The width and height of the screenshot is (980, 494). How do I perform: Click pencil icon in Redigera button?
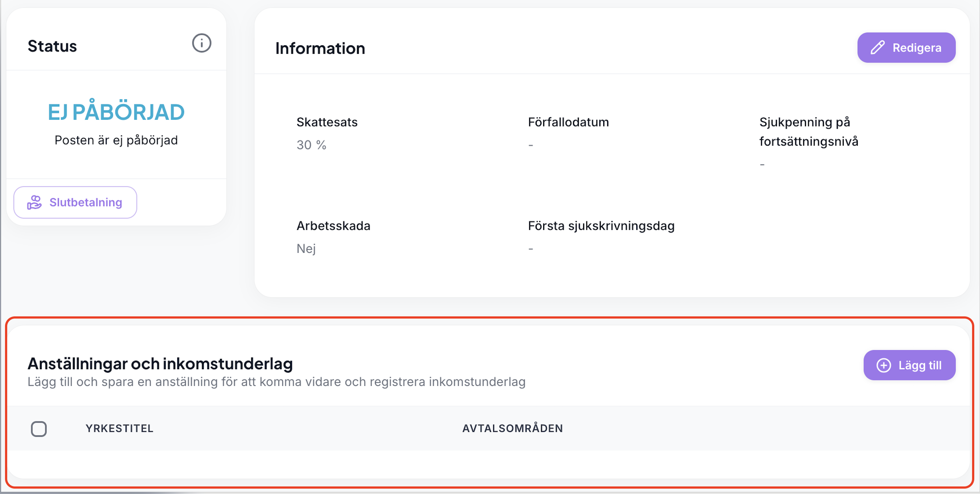coord(877,47)
